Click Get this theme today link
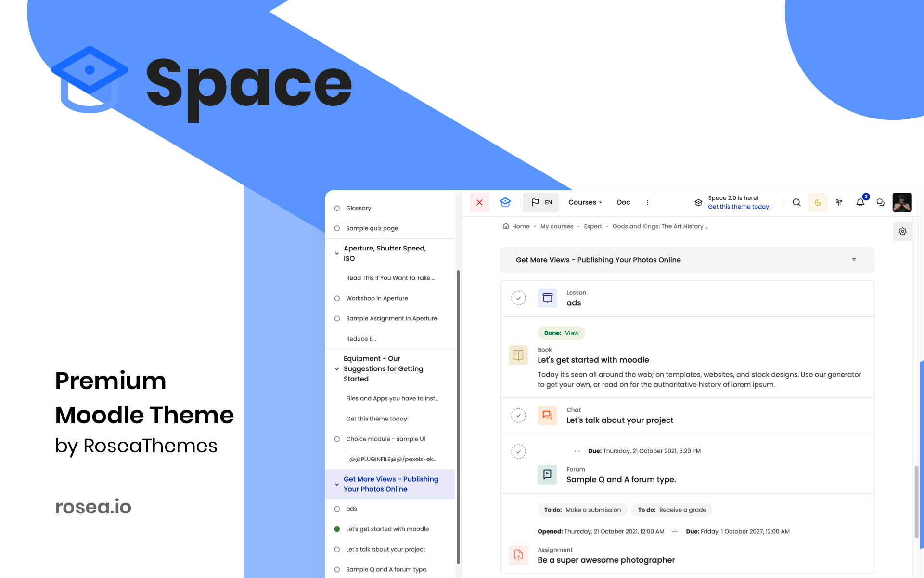924x578 pixels. coord(738,207)
